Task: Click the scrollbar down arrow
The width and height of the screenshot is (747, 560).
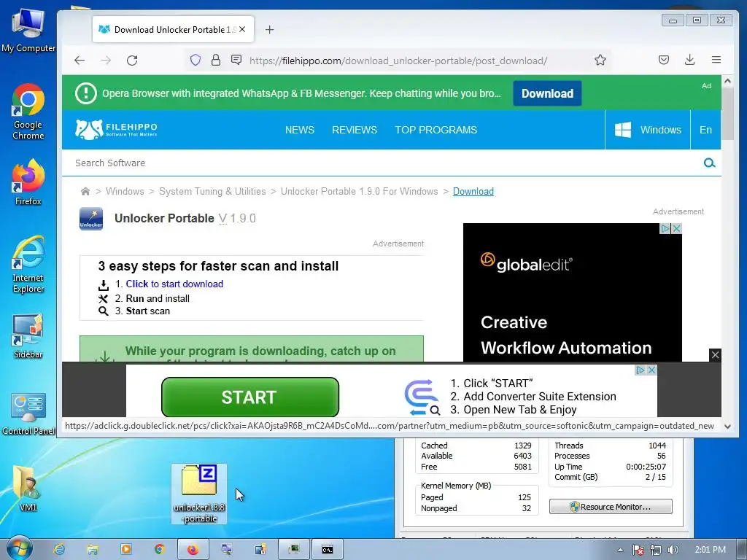Action: pos(727,426)
